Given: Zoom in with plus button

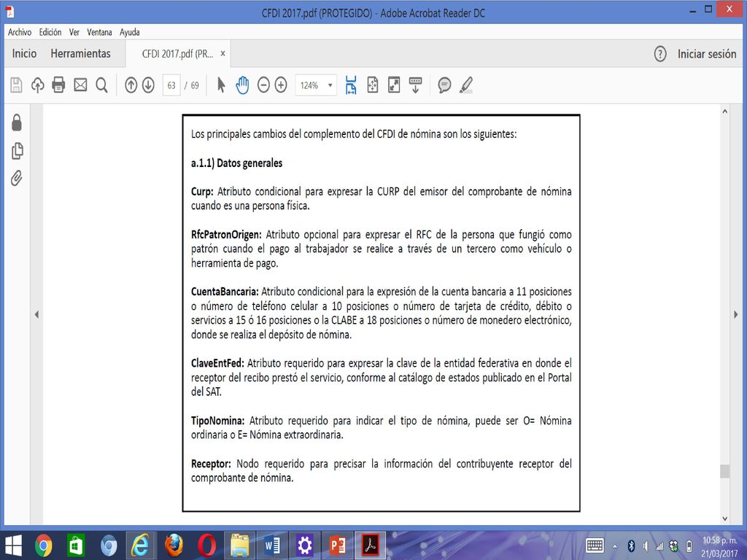Looking at the screenshot, I should point(281,85).
